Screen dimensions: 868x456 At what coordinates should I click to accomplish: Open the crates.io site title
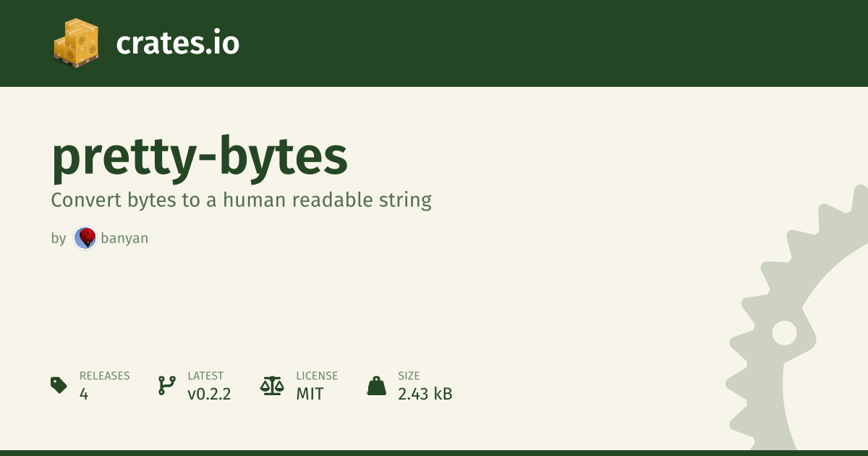tap(177, 43)
